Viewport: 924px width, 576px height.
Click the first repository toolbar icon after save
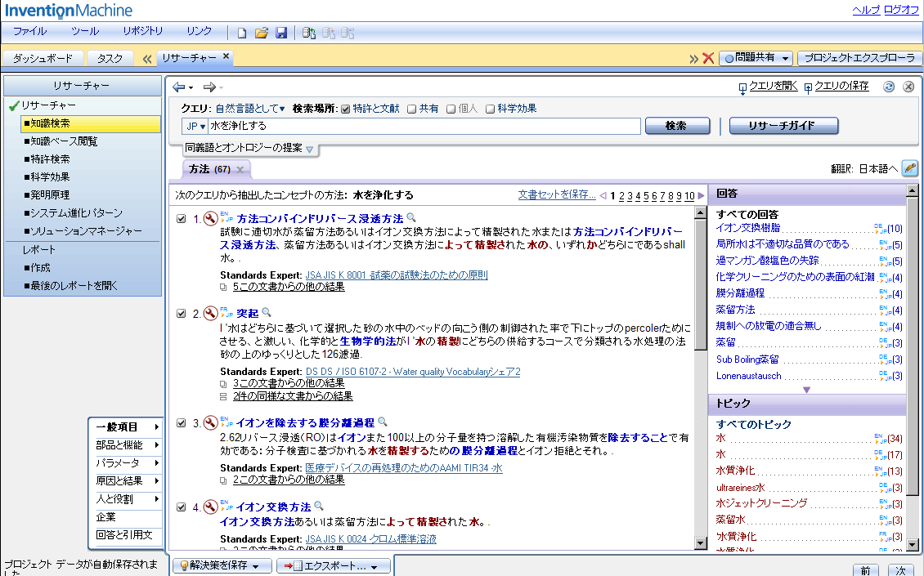tap(309, 33)
